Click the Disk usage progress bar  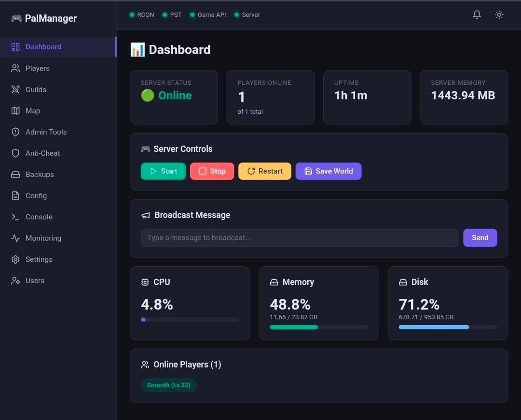pyautogui.click(x=447, y=327)
